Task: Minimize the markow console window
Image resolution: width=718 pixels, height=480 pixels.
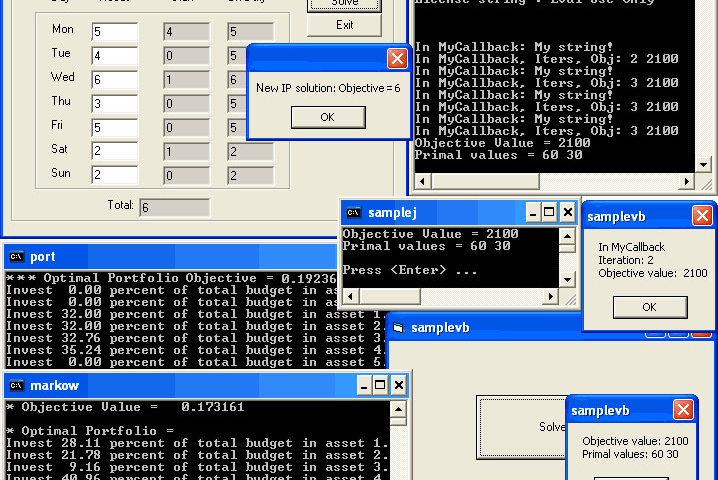Action: [362, 386]
